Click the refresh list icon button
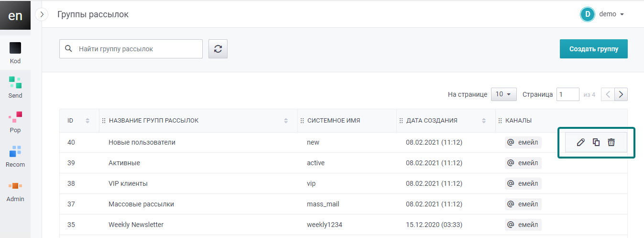This screenshot has height=238, width=644. tap(218, 49)
